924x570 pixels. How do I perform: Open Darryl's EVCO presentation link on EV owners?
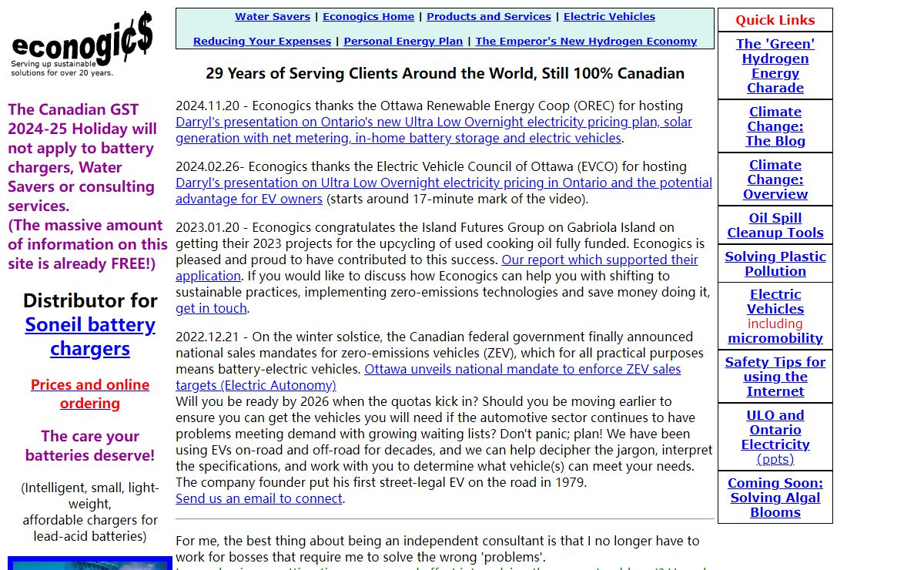[x=444, y=191]
